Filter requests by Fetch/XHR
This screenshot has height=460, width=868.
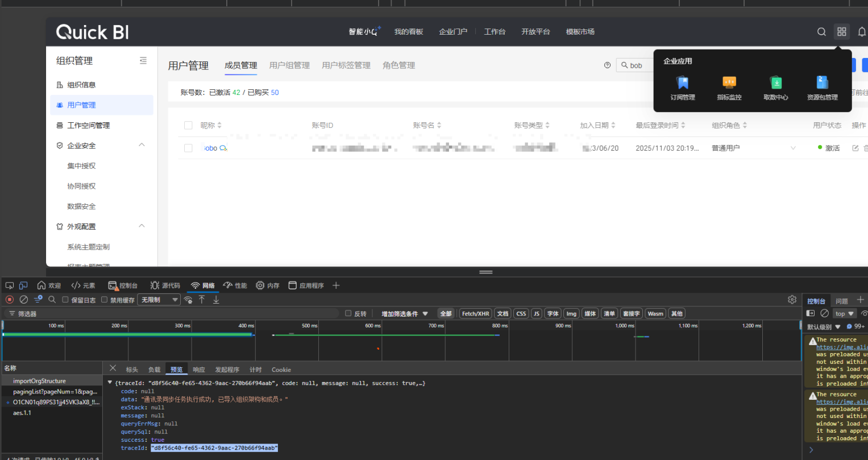[475, 314]
